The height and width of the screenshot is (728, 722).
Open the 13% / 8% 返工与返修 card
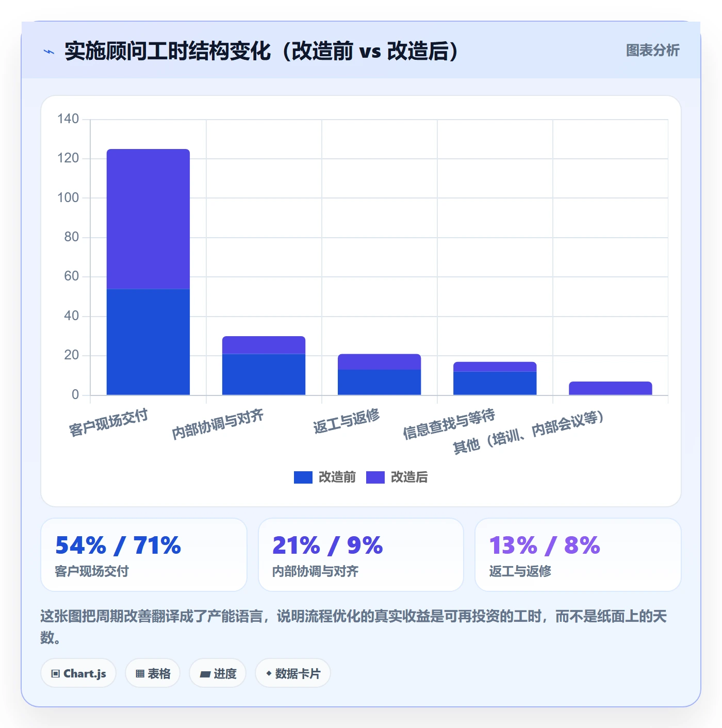point(578,555)
